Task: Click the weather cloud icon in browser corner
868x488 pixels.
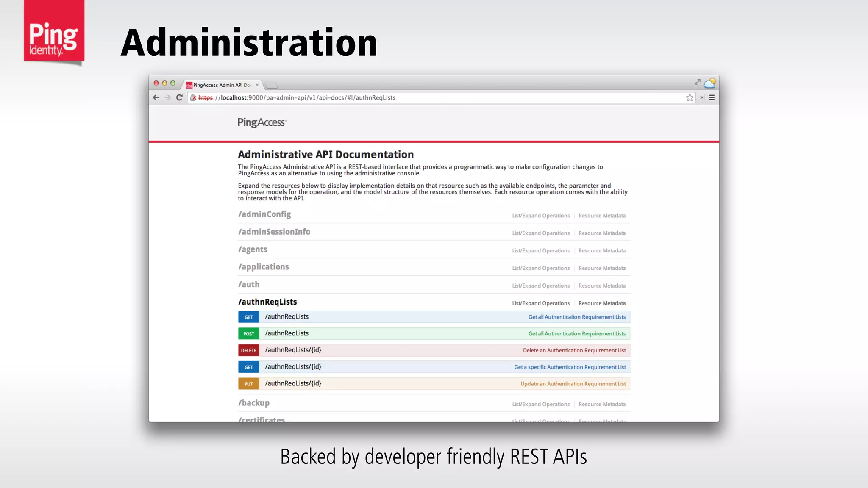Action: [x=710, y=83]
